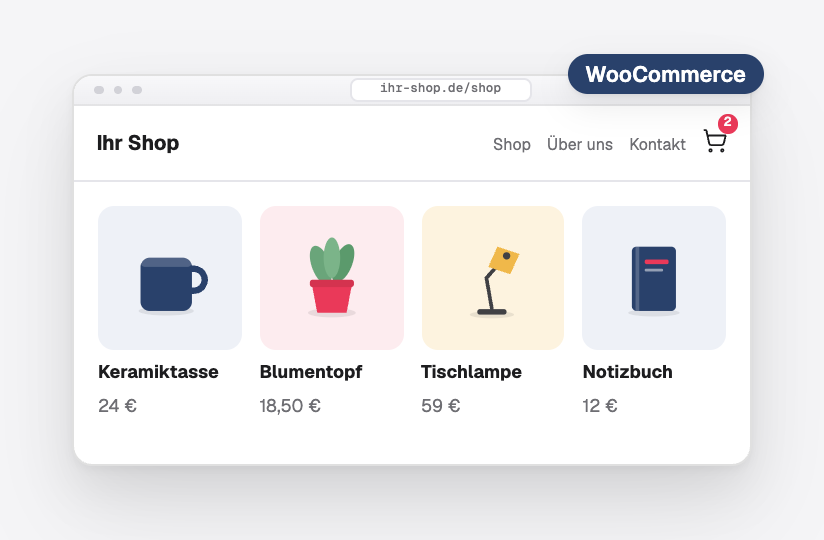Open the Über uns page

(x=580, y=143)
